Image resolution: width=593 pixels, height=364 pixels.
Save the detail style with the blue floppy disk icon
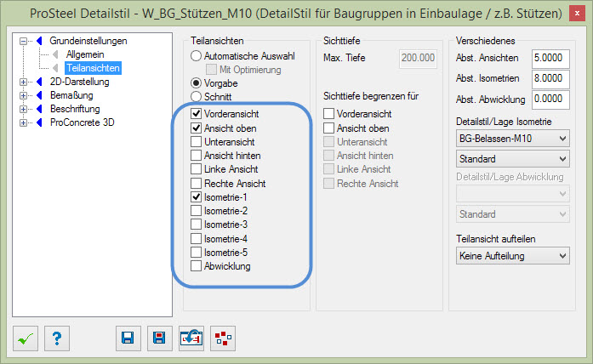coord(128,338)
